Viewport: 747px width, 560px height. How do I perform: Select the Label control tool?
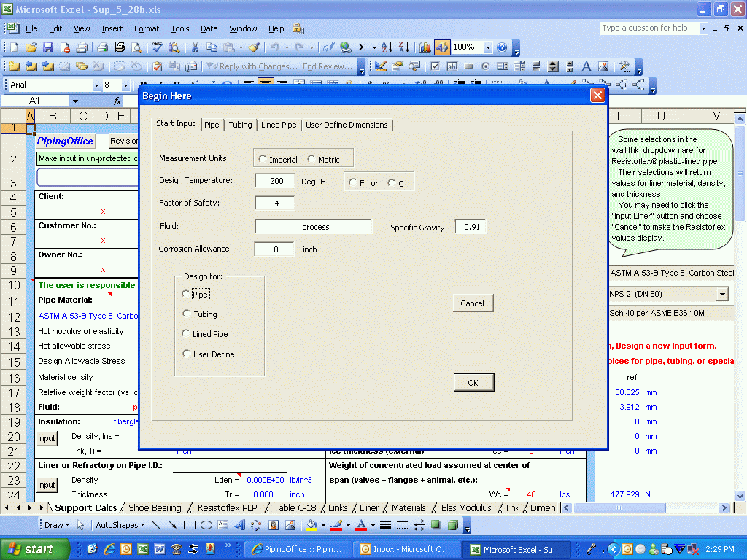[587, 66]
